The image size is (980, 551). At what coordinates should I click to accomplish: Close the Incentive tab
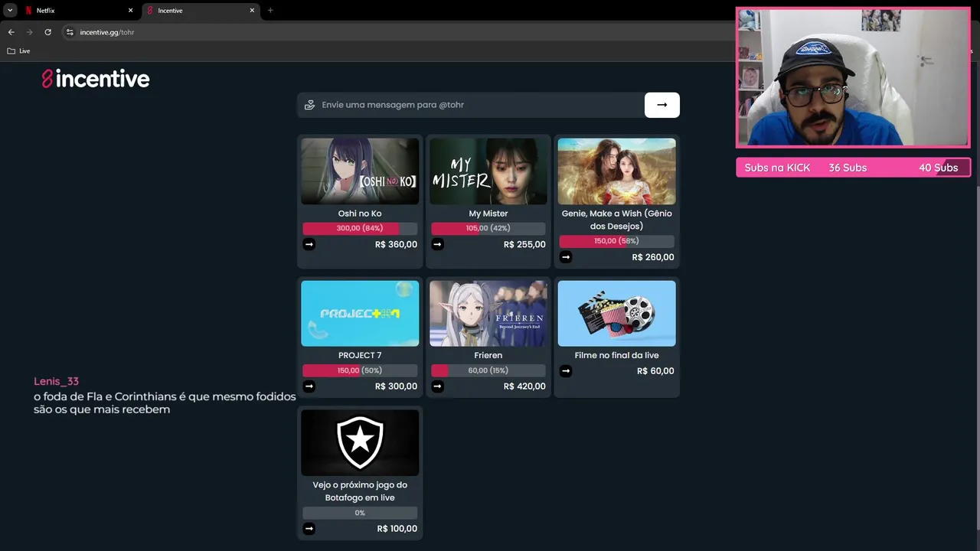pos(252,11)
